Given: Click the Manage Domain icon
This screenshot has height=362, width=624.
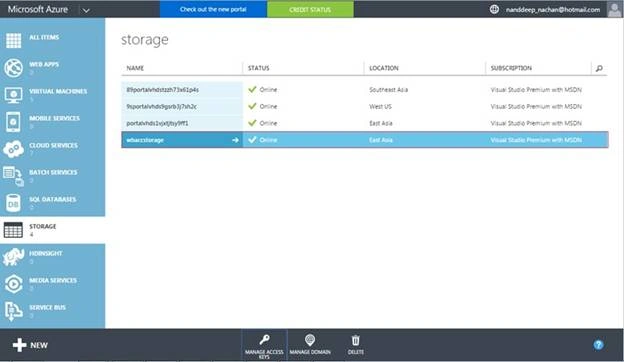Looking at the screenshot, I should 310,340.
